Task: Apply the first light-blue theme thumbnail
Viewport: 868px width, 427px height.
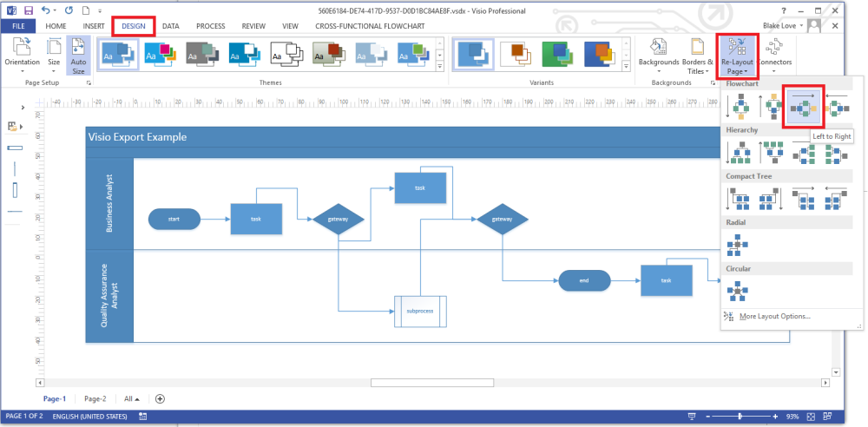Action: [118, 54]
